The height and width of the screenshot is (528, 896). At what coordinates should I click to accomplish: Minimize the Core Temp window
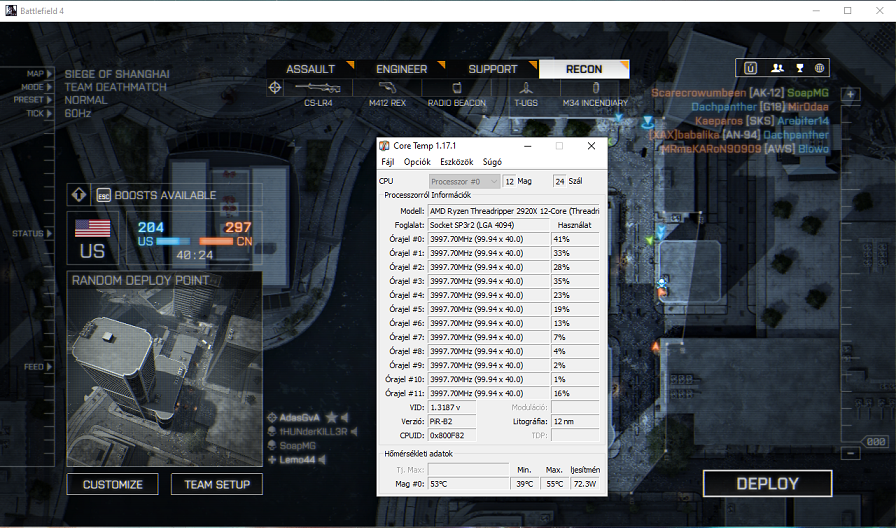pos(528,146)
